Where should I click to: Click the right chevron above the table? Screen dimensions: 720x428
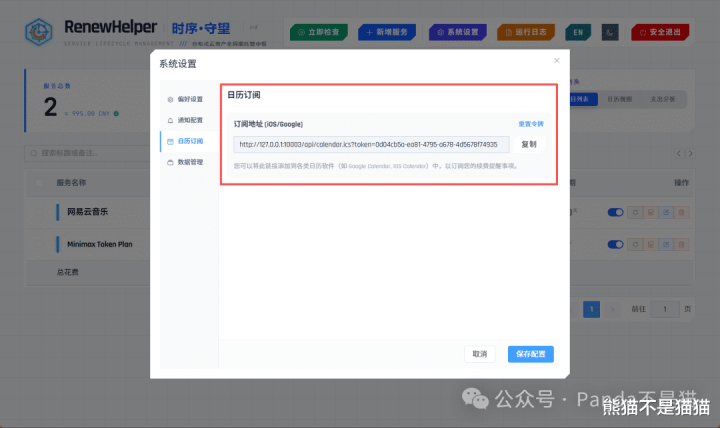click(x=690, y=153)
